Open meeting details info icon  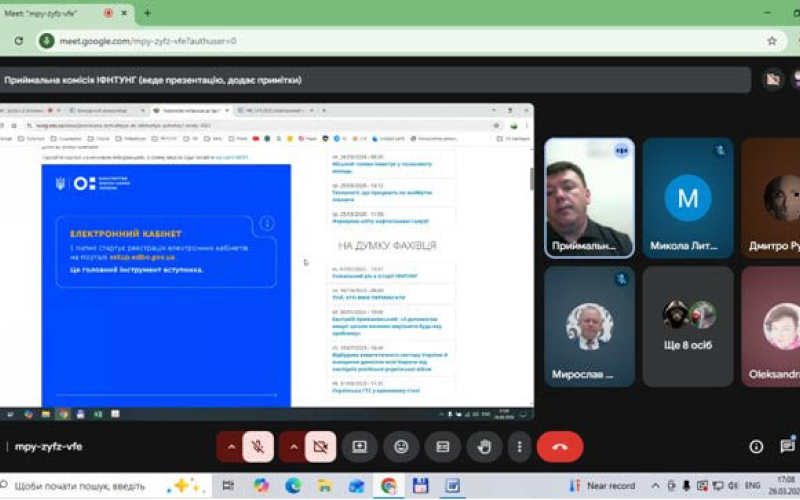757,447
